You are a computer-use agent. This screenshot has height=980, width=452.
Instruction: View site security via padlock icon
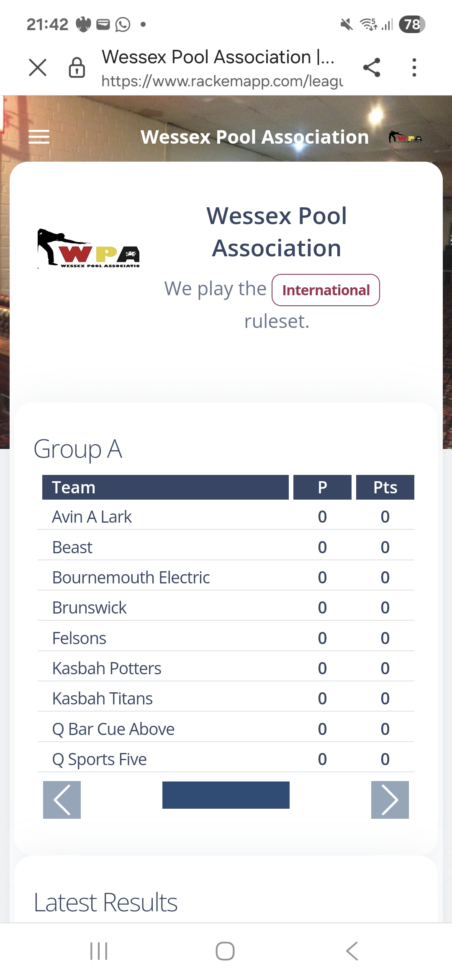click(77, 67)
